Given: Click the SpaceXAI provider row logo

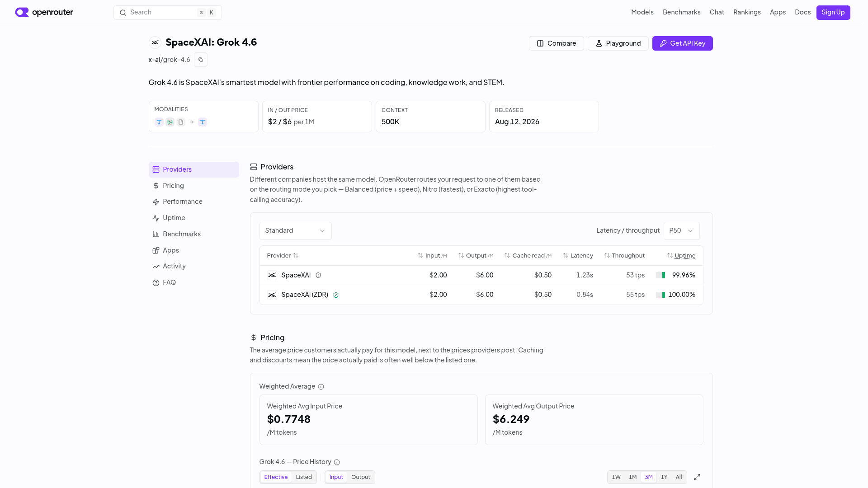Looking at the screenshot, I should [x=272, y=275].
